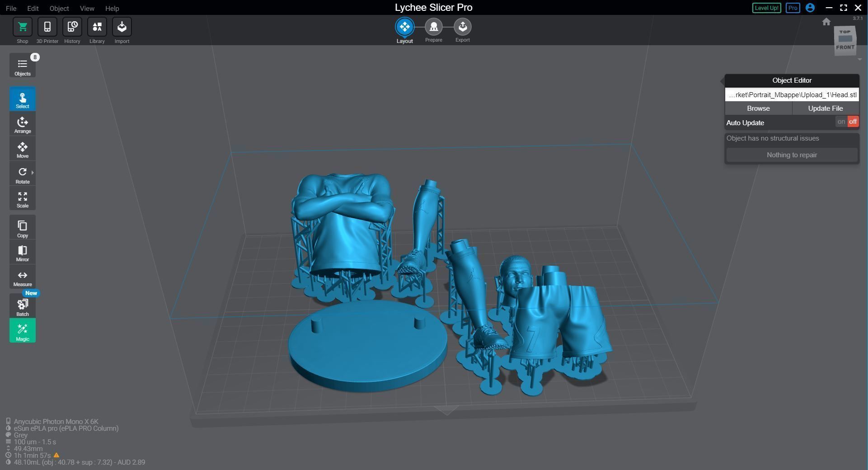Image resolution: width=868 pixels, height=470 pixels.
Task: Expand the Rotate tool side arrow
Action: tap(33, 172)
